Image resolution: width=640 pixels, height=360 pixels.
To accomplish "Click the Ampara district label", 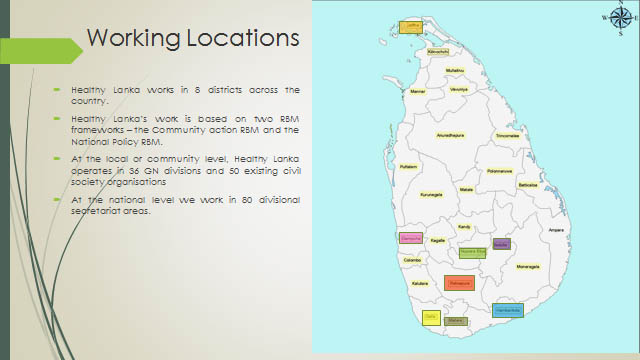I will pos(556,230).
